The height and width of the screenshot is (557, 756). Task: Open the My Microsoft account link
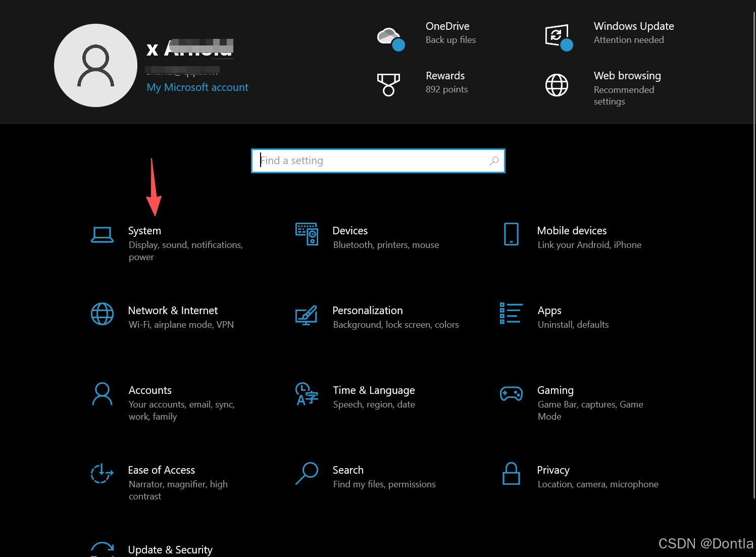(x=197, y=87)
